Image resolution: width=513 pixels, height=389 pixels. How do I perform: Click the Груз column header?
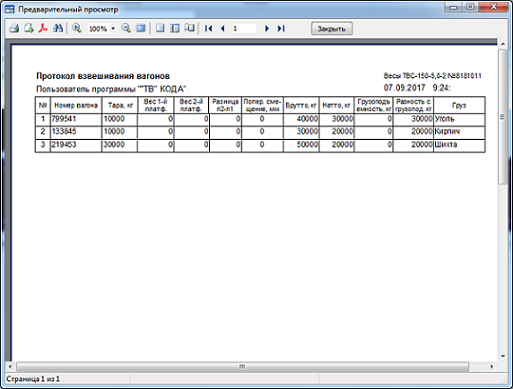pyautogui.click(x=459, y=105)
